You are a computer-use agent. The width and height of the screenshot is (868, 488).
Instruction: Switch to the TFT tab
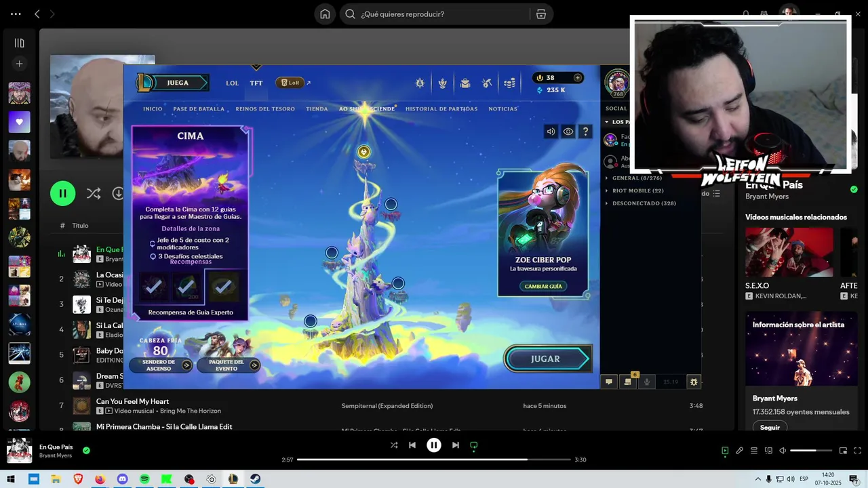coord(256,83)
